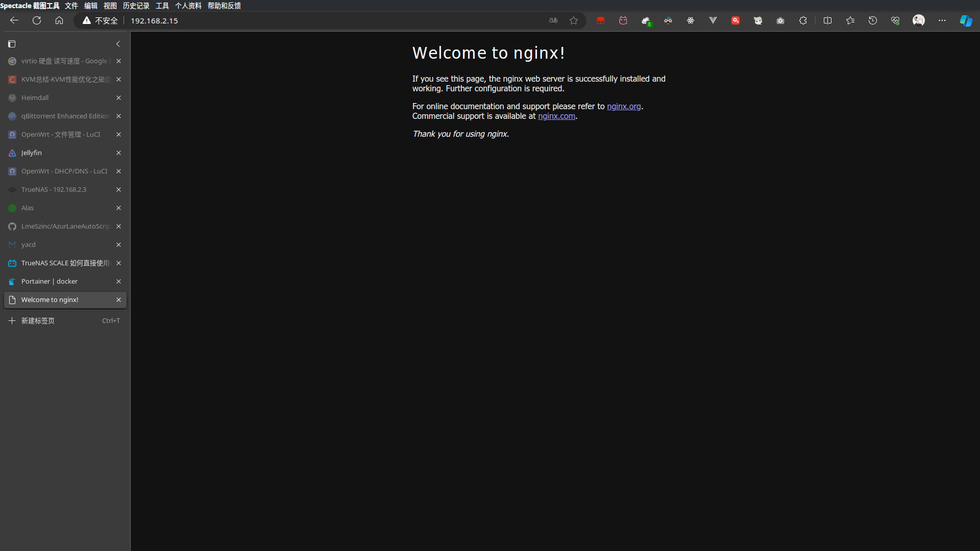Close the TrueNAS 192.168.2.3 tab

click(x=118, y=190)
